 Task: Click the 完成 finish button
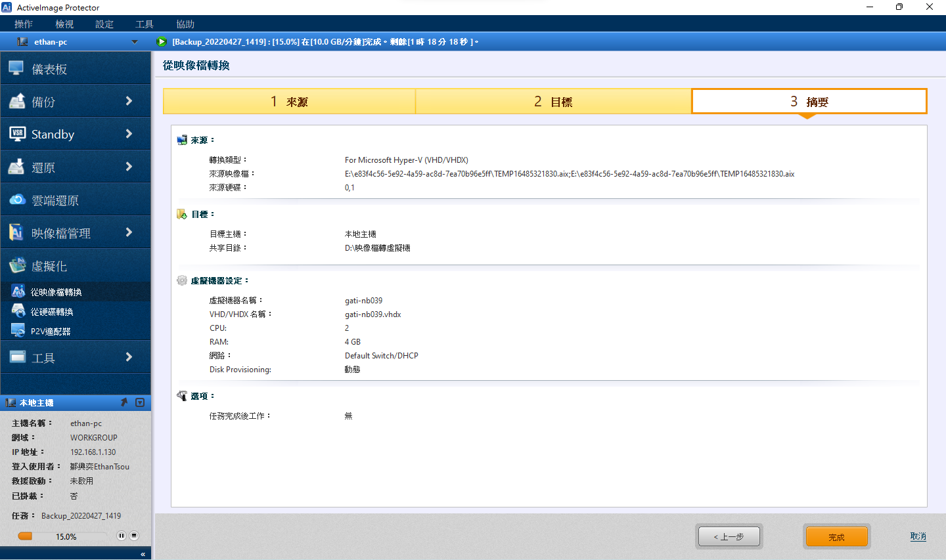[836, 537]
